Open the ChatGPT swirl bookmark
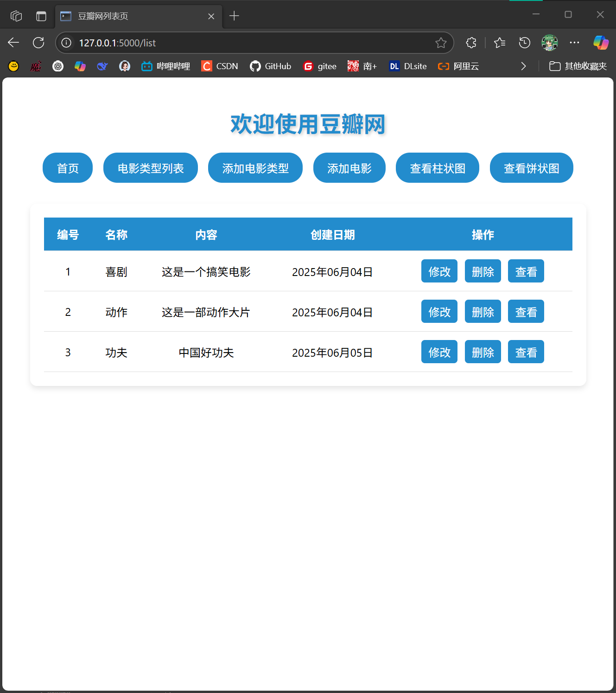 coord(58,66)
